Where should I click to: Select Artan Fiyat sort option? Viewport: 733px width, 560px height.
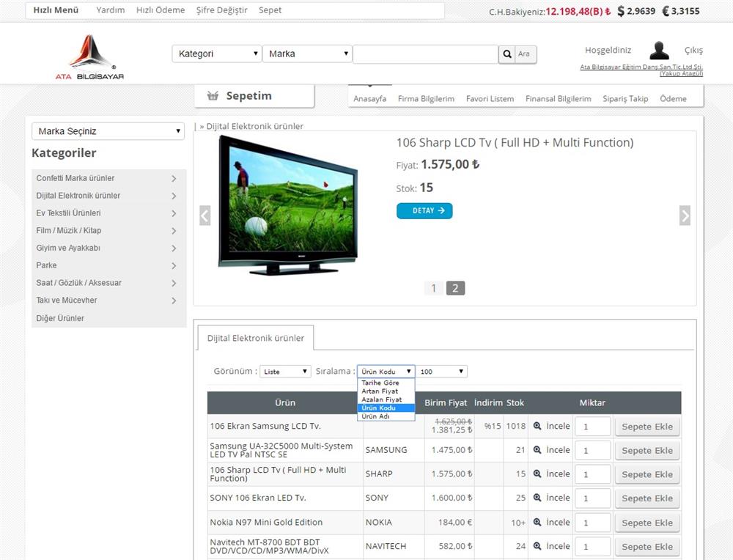386,391
